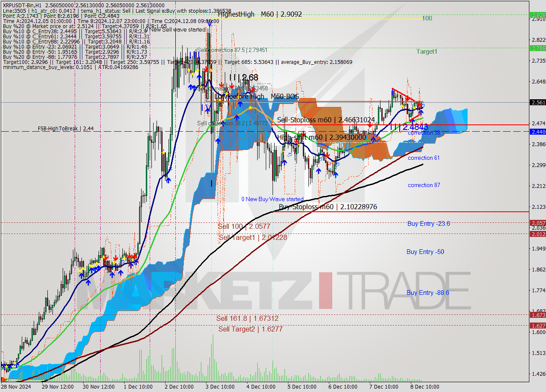Click the 'New Sell wave started' label
This screenshot has width=546, height=392.
click(178, 29)
